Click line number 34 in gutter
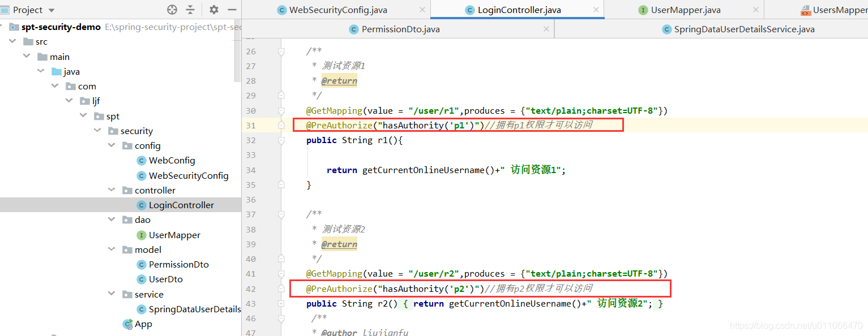The width and height of the screenshot is (868, 336). pyautogui.click(x=251, y=170)
